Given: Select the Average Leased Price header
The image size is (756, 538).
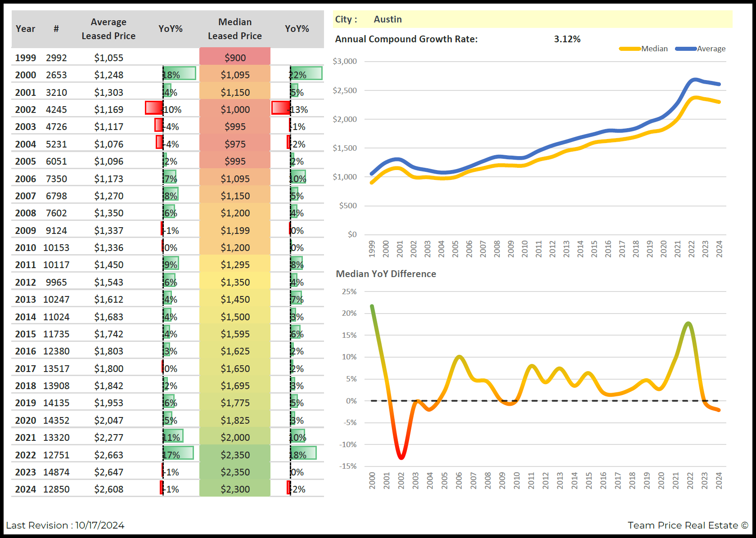Looking at the screenshot, I should (x=108, y=29).
